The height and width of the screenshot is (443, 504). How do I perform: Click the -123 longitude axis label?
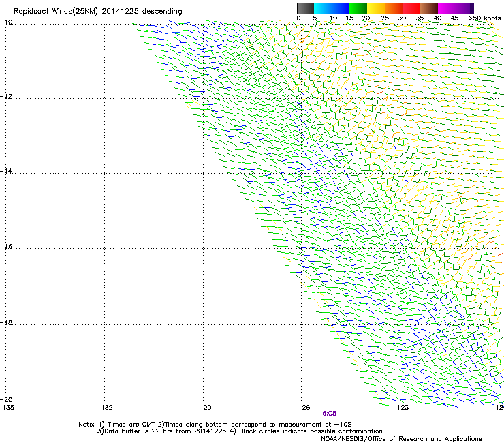point(400,408)
